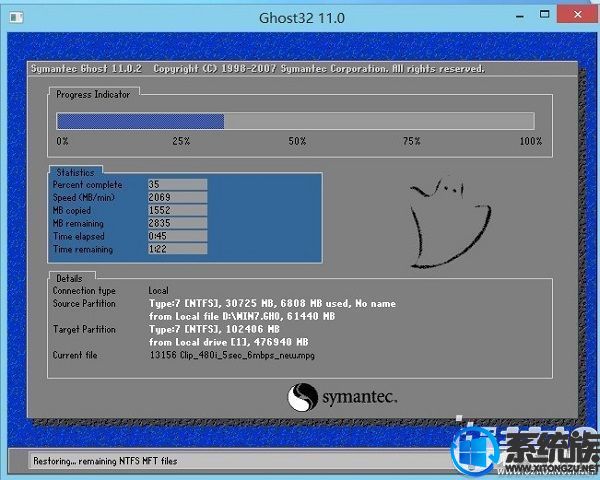Click the Time elapsed label
The width and height of the screenshot is (600, 480).
tap(78, 237)
